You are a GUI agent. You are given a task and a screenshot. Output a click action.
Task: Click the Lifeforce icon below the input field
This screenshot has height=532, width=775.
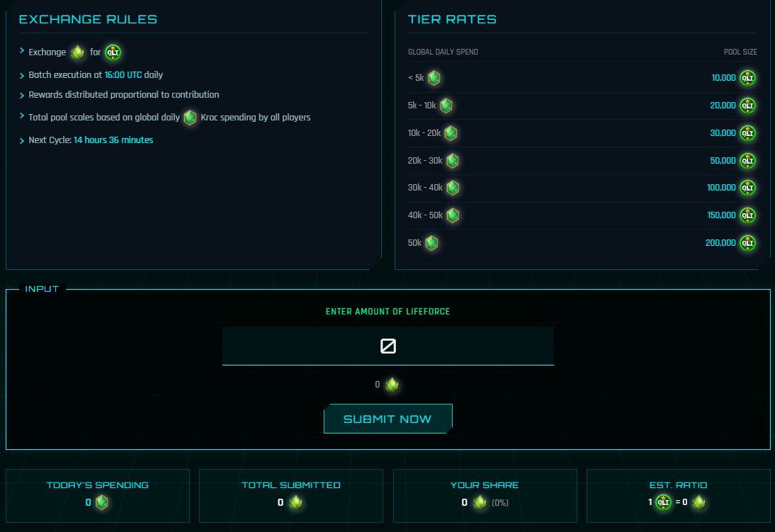392,385
